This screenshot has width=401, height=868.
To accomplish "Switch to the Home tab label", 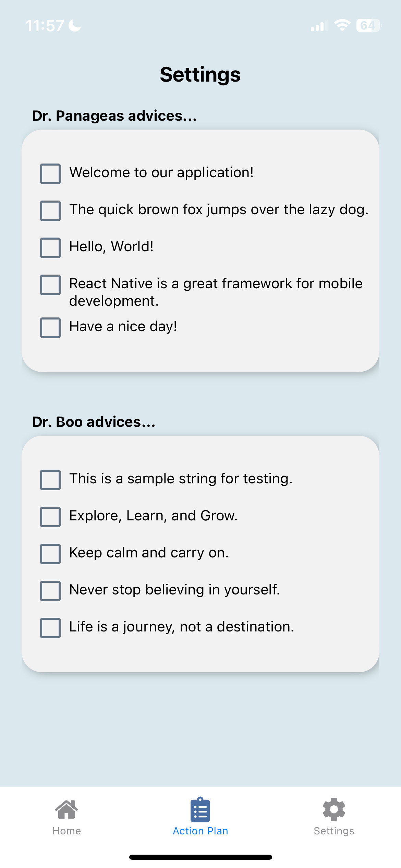I will tap(66, 831).
